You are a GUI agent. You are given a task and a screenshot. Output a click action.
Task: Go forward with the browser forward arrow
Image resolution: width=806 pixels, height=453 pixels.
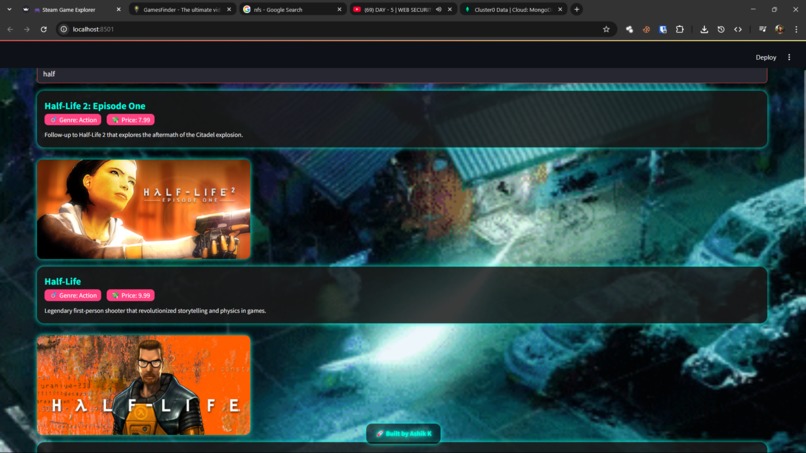pos(27,29)
